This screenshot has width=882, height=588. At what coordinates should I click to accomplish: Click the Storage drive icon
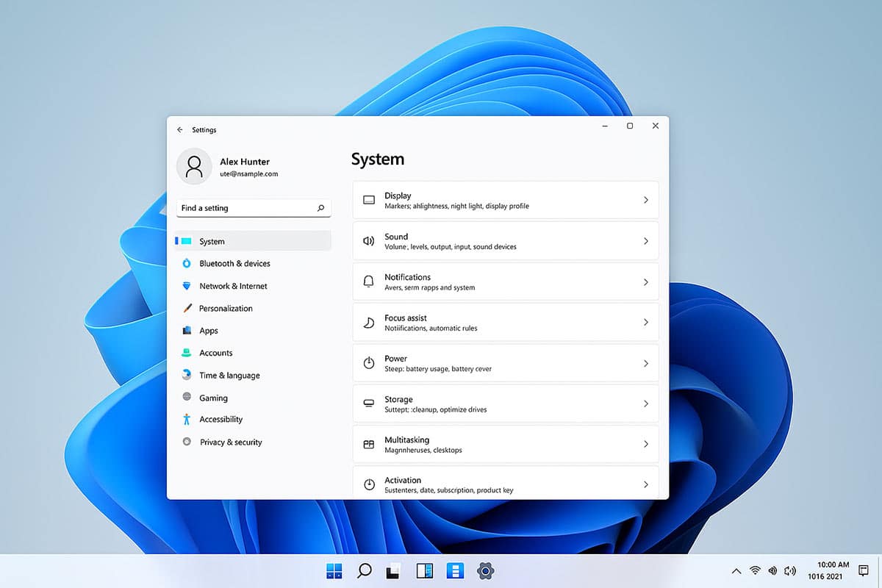pos(369,404)
